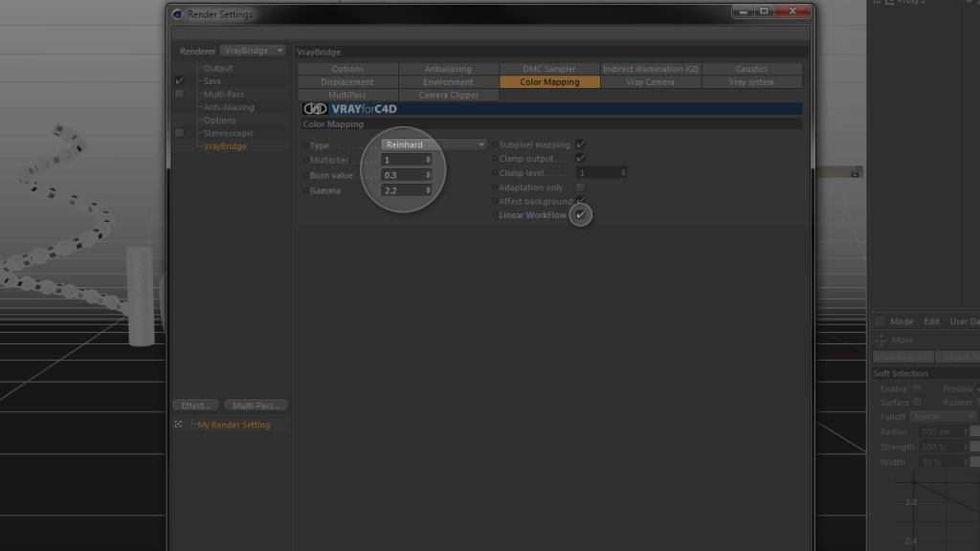
Task: Switch to the DMC Sampler tab
Action: [x=549, y=69]
